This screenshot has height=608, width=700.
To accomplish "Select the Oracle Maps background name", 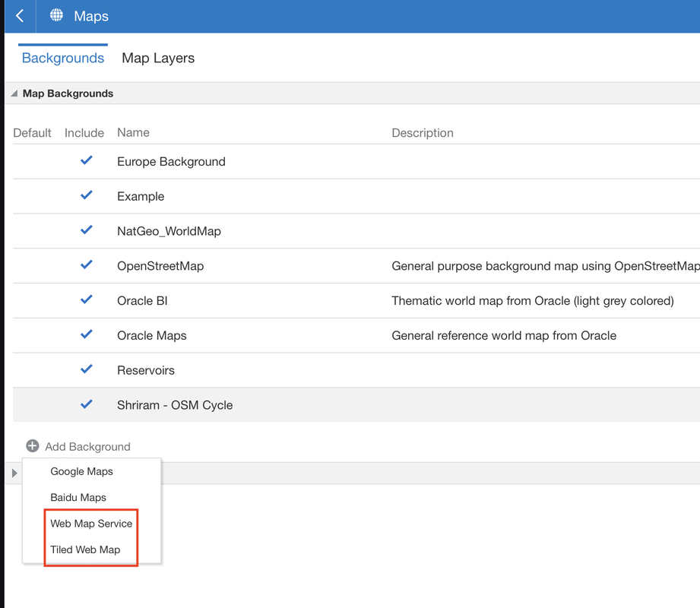I will tap(152, 336).
